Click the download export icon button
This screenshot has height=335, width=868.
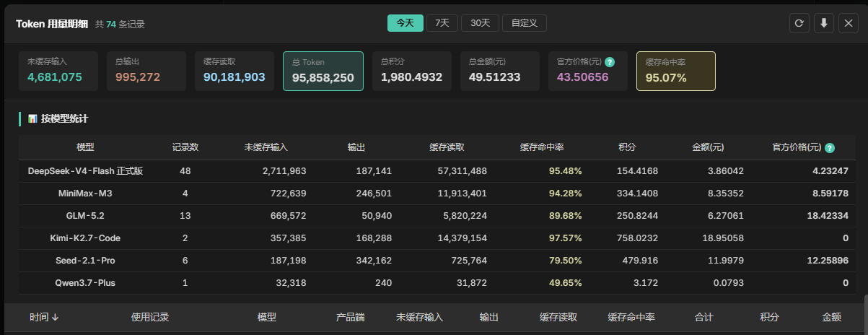click(x=823, y=23)
